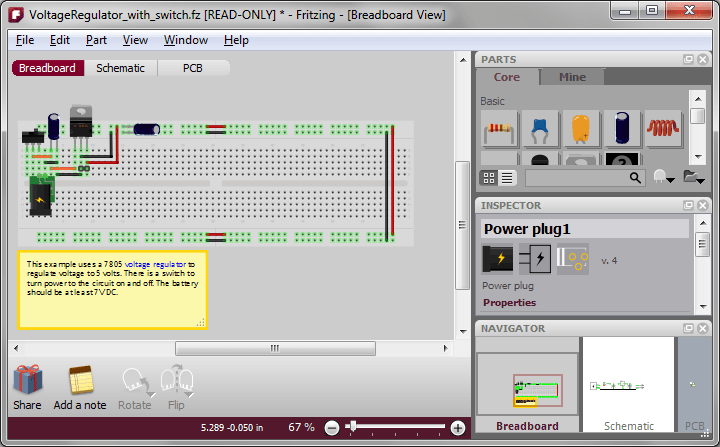Click the Power plug schematic symbol in Inspector
Image resolution: width=720 pixels, height=447 pixels.
click(x=535, y=259)
